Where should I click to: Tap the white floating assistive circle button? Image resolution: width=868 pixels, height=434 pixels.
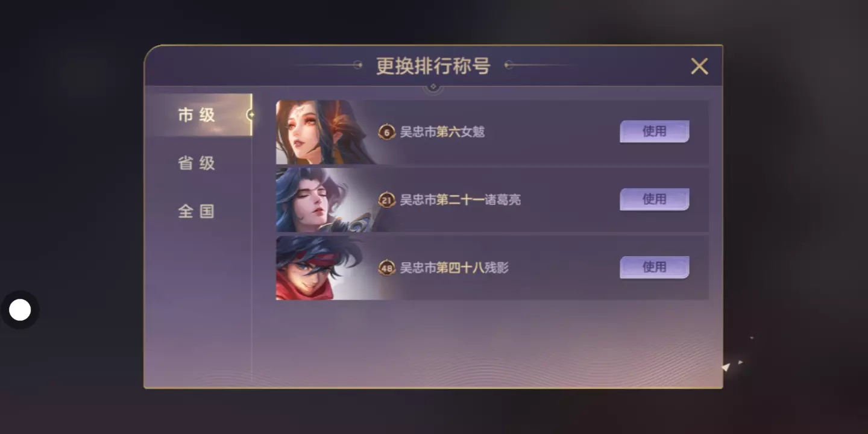20,310
